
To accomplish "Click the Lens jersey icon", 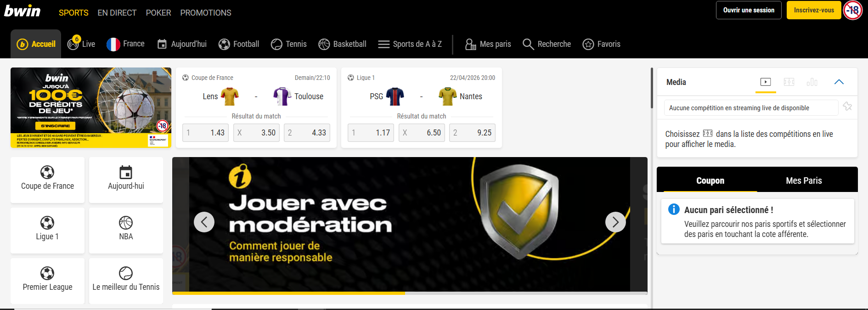I will click(230, 96).
